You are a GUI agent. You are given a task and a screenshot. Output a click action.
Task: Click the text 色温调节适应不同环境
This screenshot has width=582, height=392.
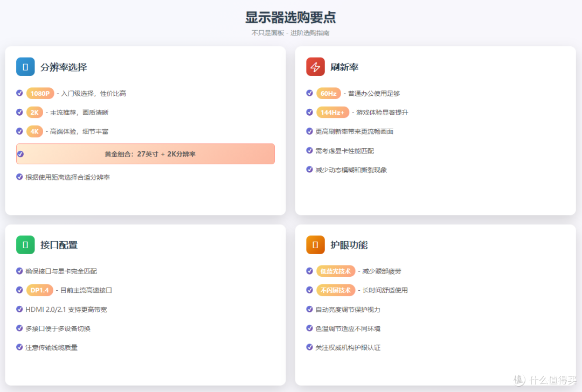[348, 328]
